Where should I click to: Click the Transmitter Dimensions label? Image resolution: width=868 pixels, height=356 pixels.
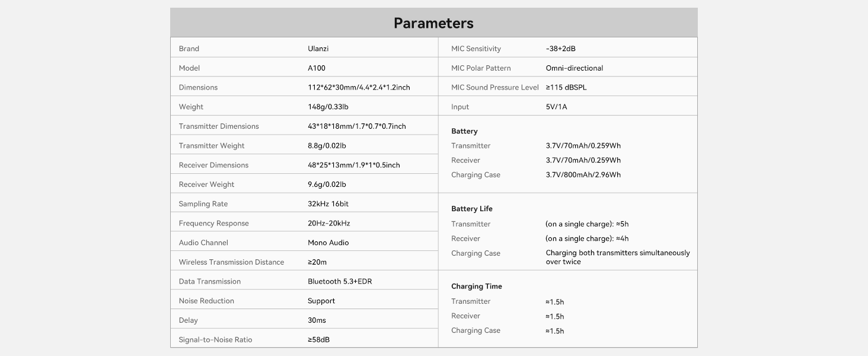coord(219,126)
